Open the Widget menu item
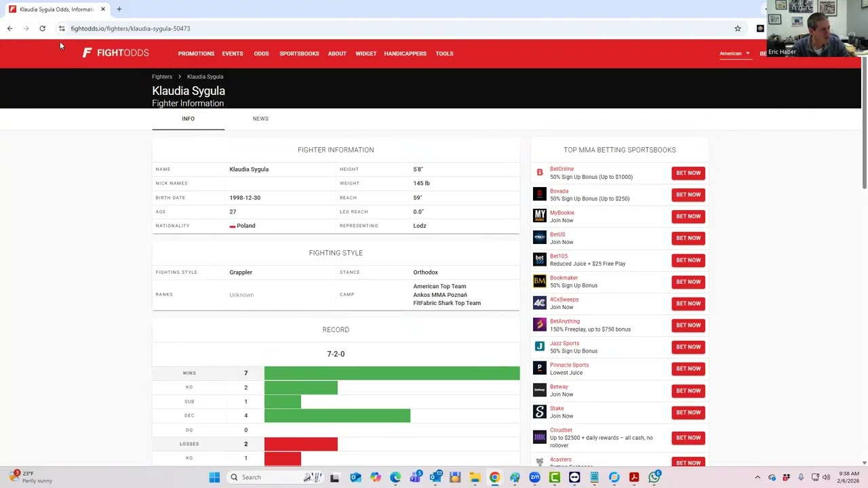868x488 pixels. [x=366, y=54]
